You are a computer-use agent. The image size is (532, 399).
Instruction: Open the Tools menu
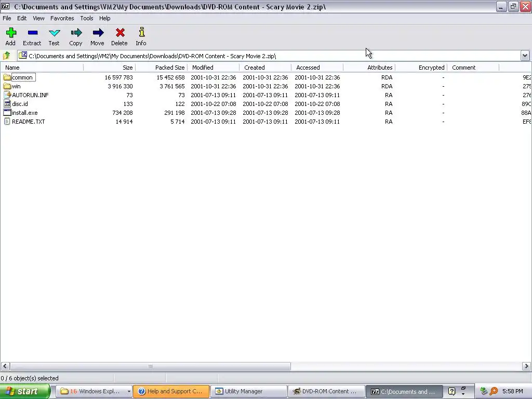pyautogui.click(x=87, y=18)
